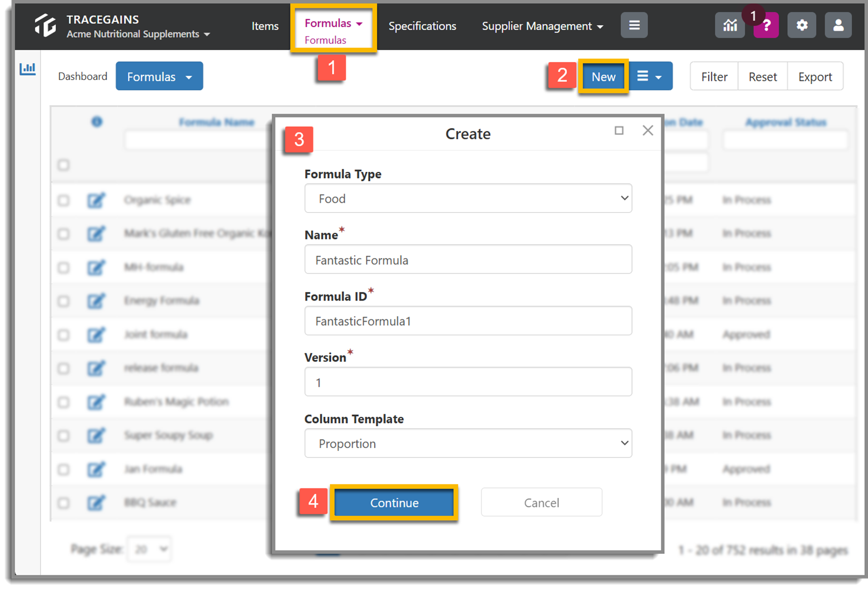Edit the Organic Spice formula
This screenshot has width=868, height=590.
(96, 200)
